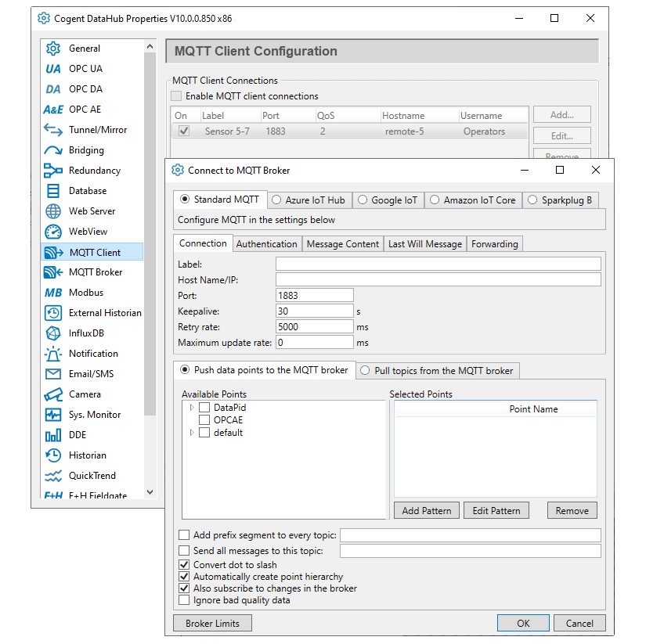The image size is (646, 644).
Task: Click the Label input field
Action: click(x=438, y=264)
